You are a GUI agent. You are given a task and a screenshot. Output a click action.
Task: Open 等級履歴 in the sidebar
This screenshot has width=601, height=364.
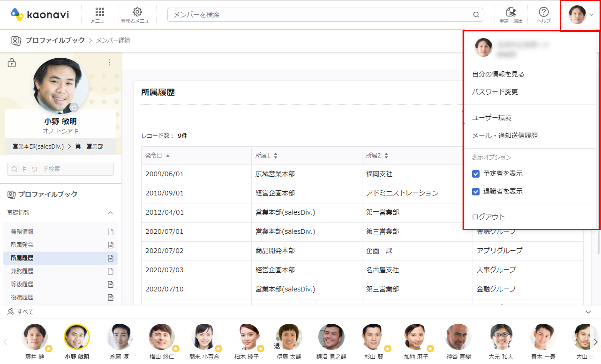(x=22, y=284)
